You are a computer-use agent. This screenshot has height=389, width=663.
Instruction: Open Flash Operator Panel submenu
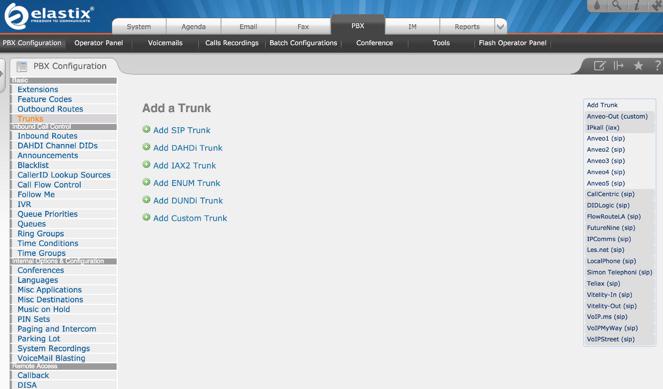pyautogui.click(x=512, y=43)
